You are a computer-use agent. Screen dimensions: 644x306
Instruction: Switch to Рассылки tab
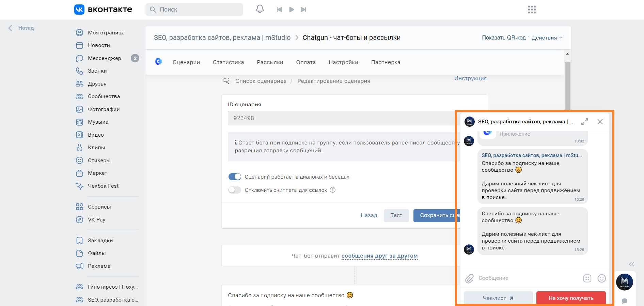click(x=270, y=62)
